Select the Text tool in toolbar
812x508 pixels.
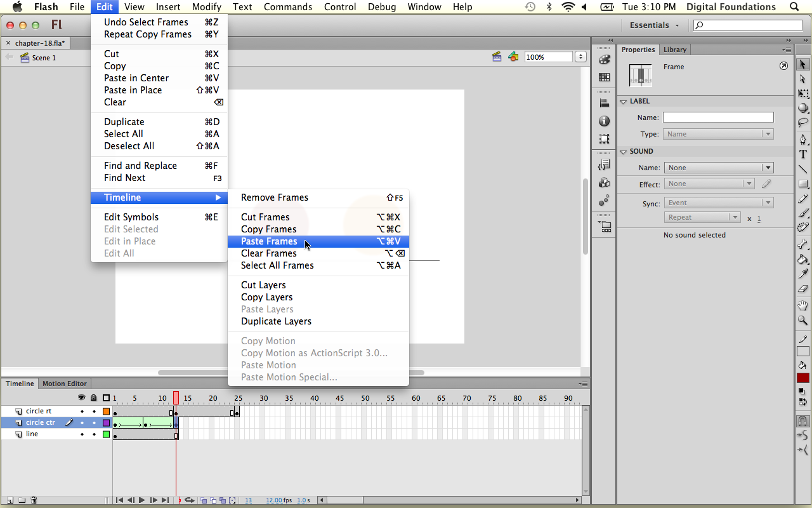point(803,154)
